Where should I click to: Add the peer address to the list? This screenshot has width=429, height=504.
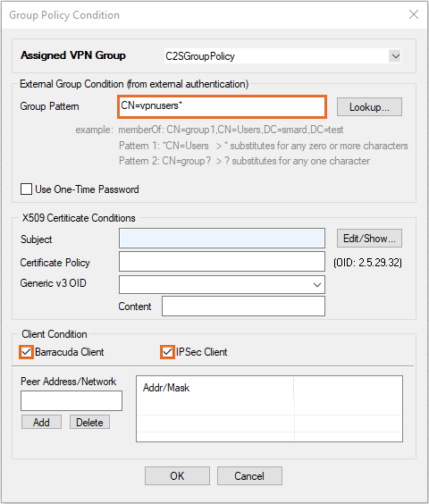click(41, 422)
